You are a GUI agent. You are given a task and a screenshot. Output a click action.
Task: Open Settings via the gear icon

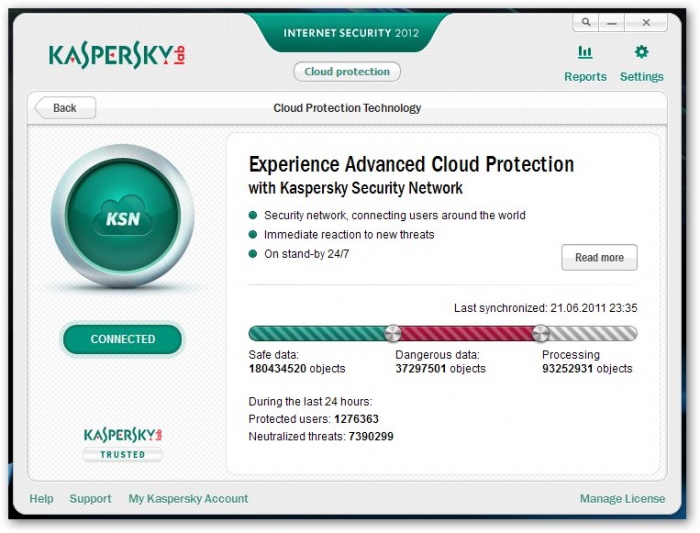coord(641,53)
